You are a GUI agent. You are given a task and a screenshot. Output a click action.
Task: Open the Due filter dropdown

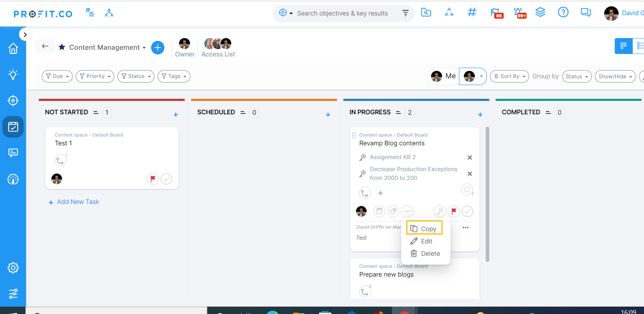coord(57,76)
